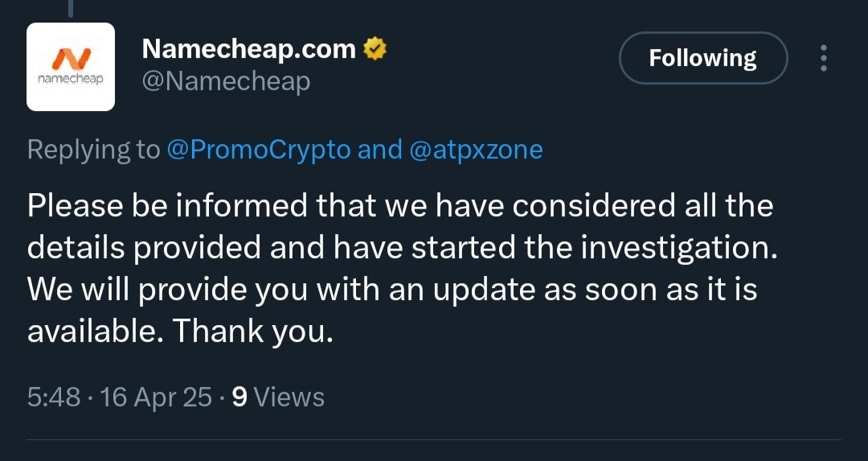Viewport: 868px width, 461px height.
Task: Click the divider line below the tweet
Action: pyautogui.click(x=434, y=440)
